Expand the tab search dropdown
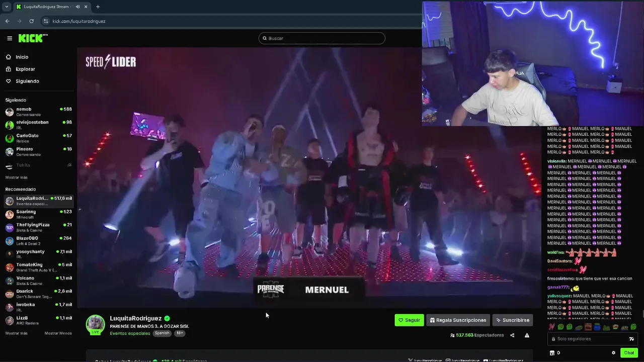 click(6, 7)
